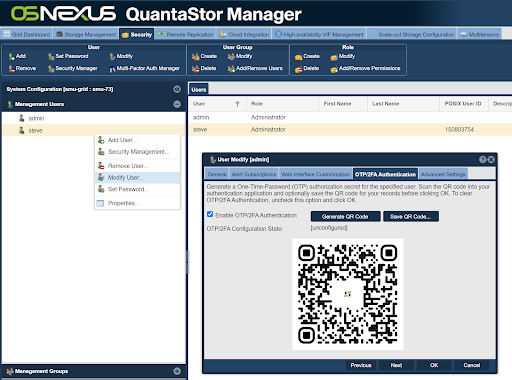Click the Add user toolbar icon
Viewport: 512px width, 380px height.
[x=17, y=56]
